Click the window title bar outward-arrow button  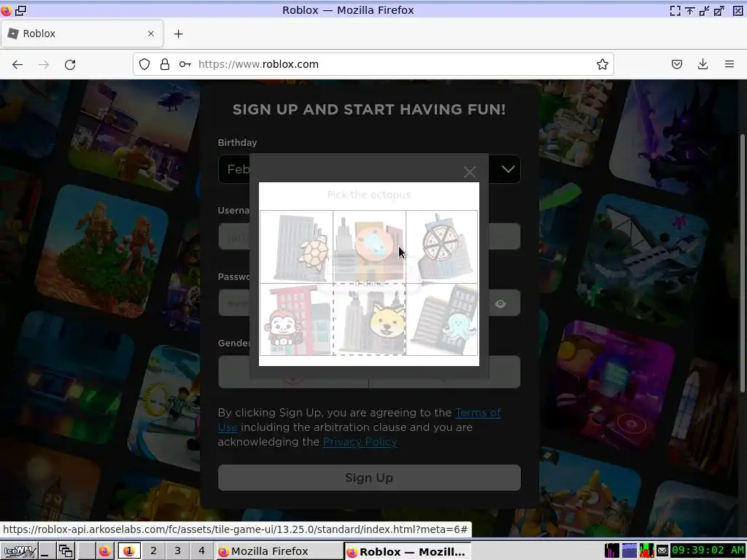click(719, 10)
